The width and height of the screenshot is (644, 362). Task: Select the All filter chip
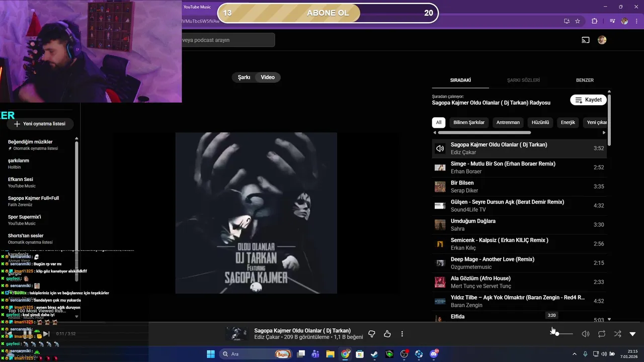(439, 122)
